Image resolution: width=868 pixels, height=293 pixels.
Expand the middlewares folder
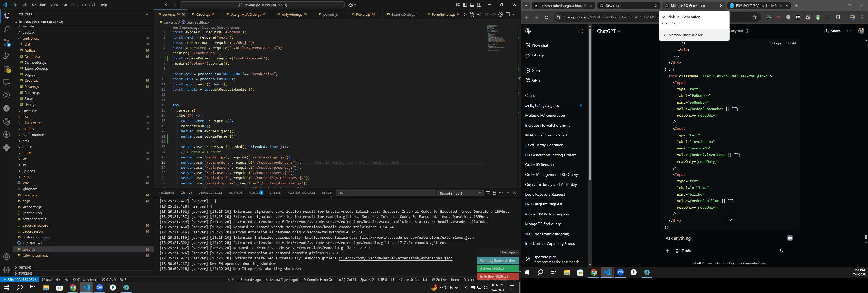coord(32,123)
